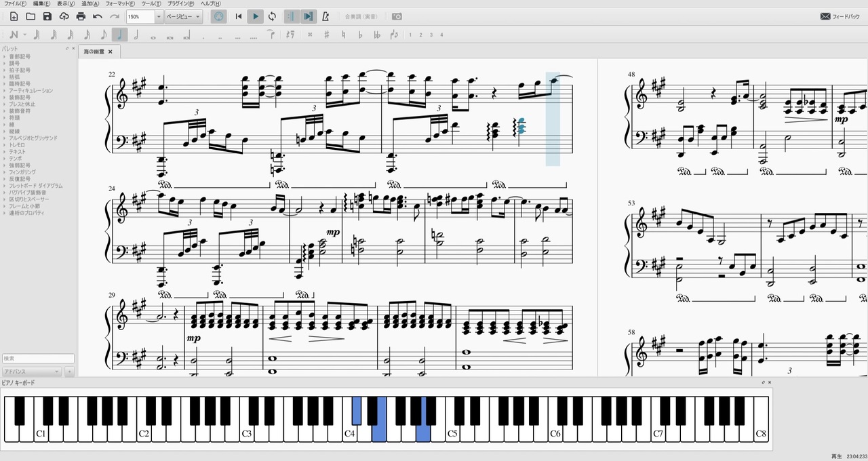
Task: Take a screenshot with the camera icon
Action: coord(397,16)
